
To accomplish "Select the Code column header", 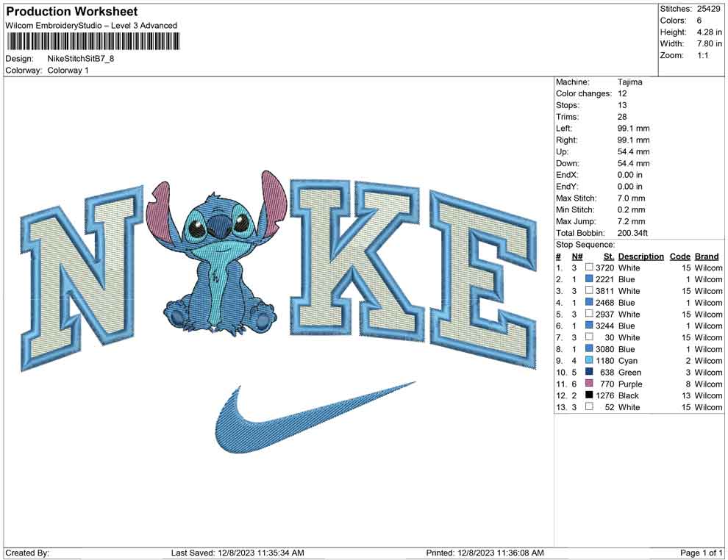I will tap(679, 256).
